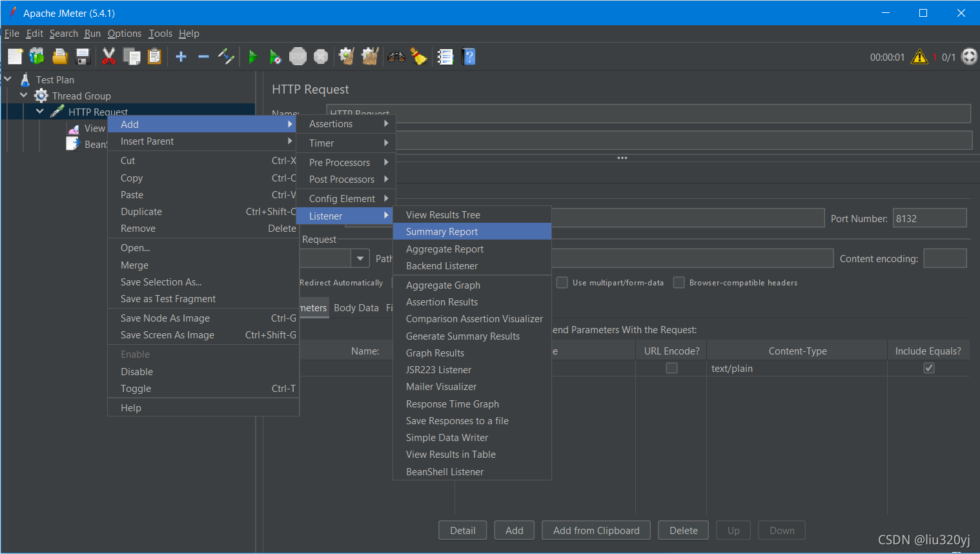
Task: Expand the Pre Processors submenu
Action: tap(345, 163)
